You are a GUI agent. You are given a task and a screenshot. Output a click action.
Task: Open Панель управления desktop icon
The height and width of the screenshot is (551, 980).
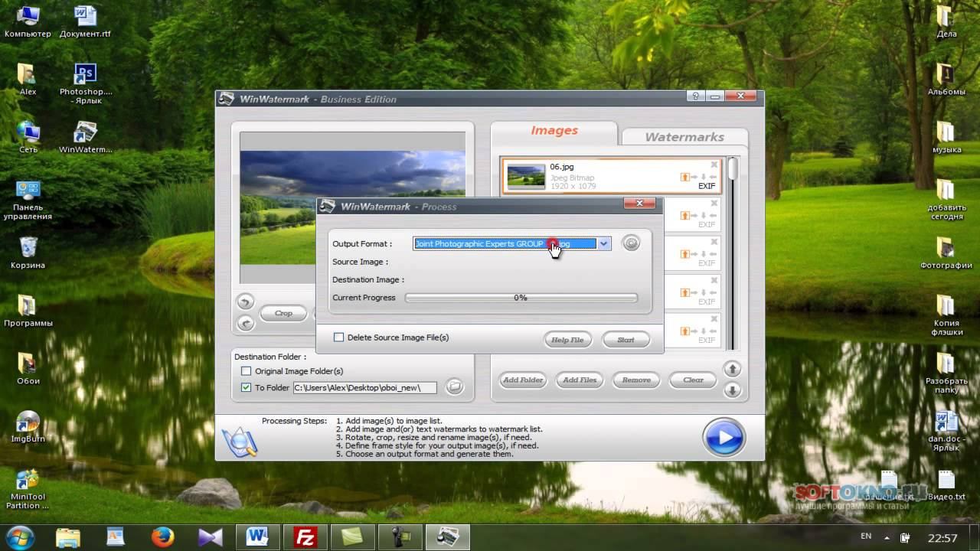tap(28, 201)
